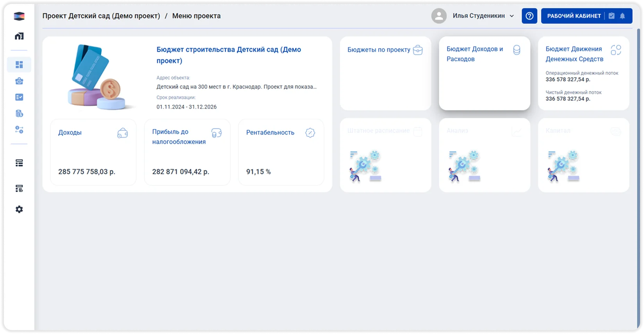Click the table with coin sidebar icon
Screen dimensions: 644x334
(19, 189)
